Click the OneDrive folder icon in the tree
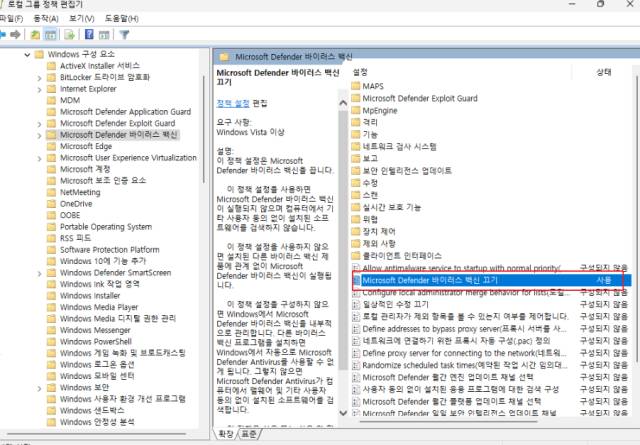 click(51, 204)
